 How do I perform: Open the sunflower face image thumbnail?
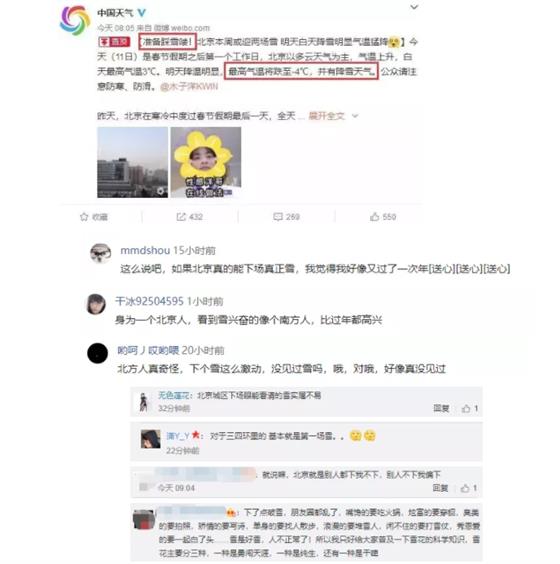pos(206,162)
